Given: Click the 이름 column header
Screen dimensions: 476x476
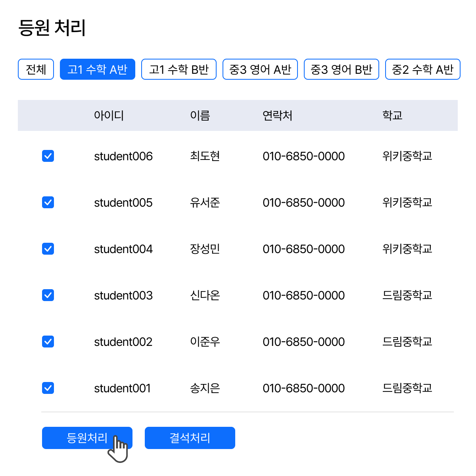Looking at the screenshot, I should click(200, 115).
